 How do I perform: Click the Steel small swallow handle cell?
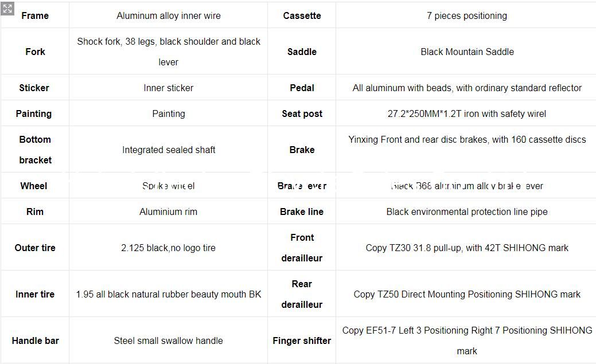pos(169,341)
